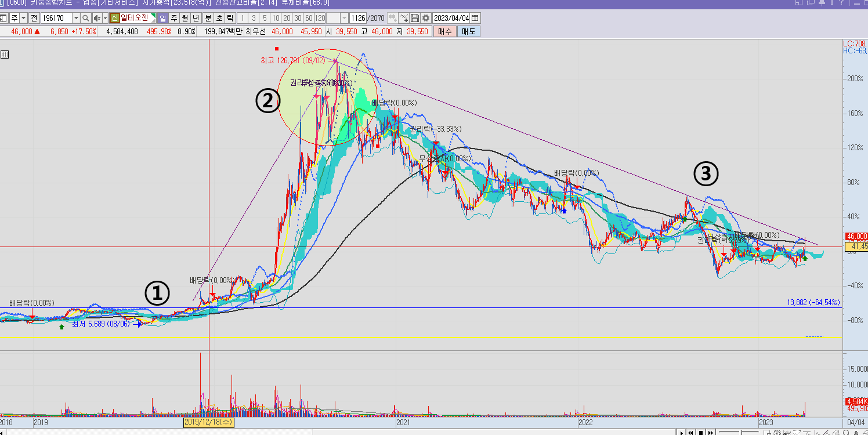868x435 pixels.
Task: Click the 2019/12/18 date marker on axis
Action: [209, 422]
